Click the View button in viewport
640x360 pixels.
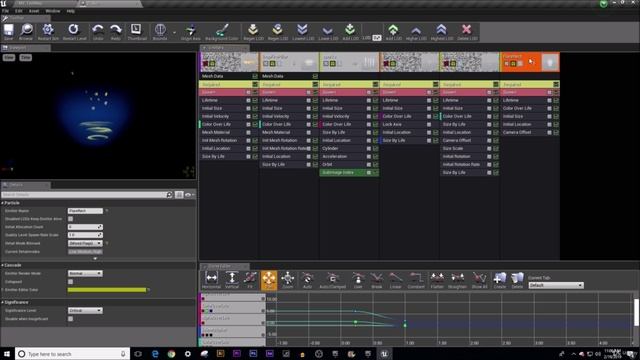coord(9,58)
